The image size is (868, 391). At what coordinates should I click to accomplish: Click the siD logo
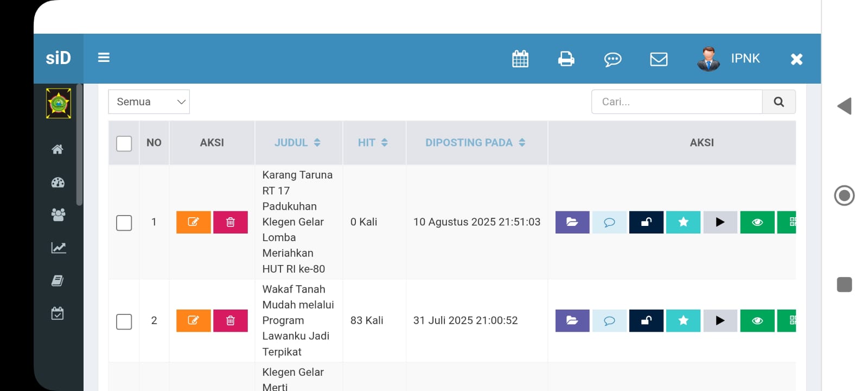[x=59, y=58]
